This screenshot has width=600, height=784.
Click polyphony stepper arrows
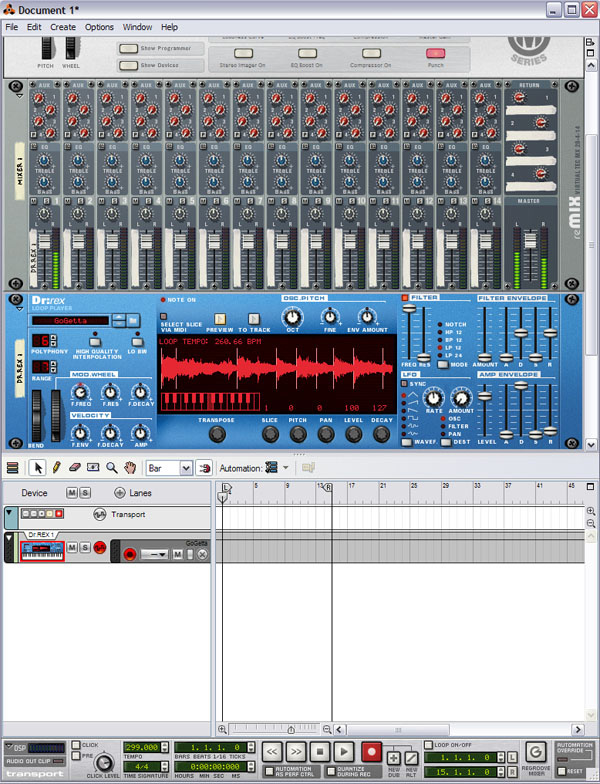(54, 340)
